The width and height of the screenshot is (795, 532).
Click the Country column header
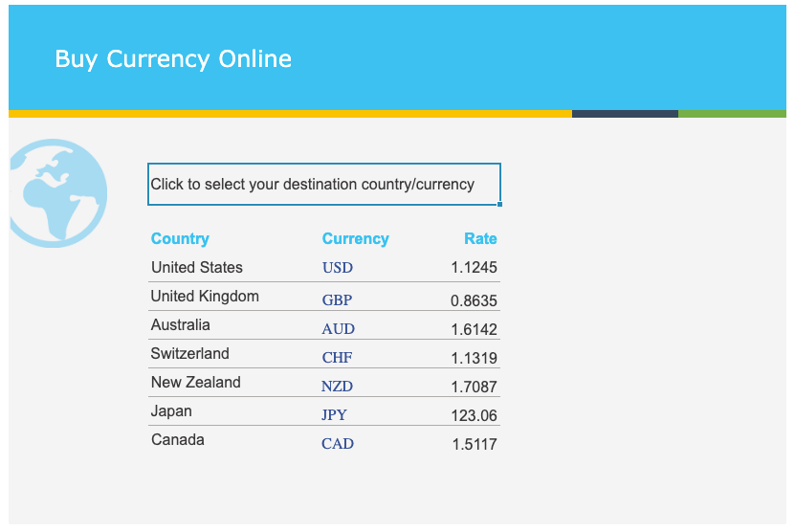click(x=180, y=239)
